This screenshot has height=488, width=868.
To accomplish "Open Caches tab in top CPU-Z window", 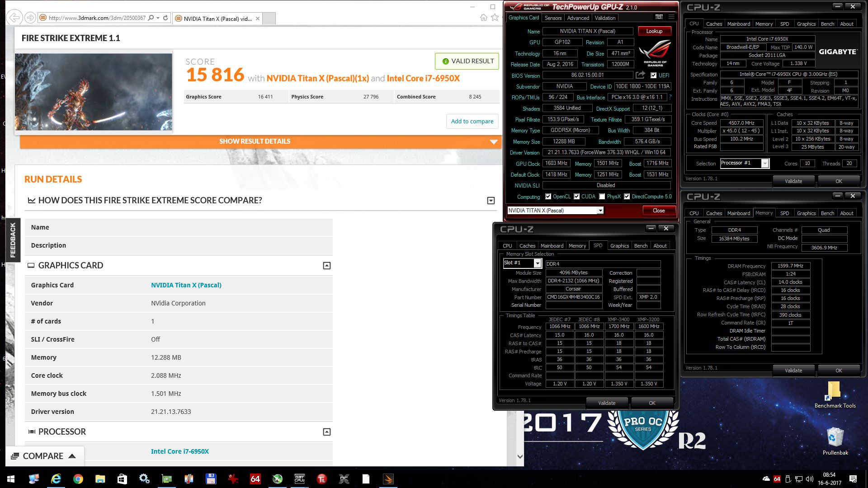I will tap(714, 24).
